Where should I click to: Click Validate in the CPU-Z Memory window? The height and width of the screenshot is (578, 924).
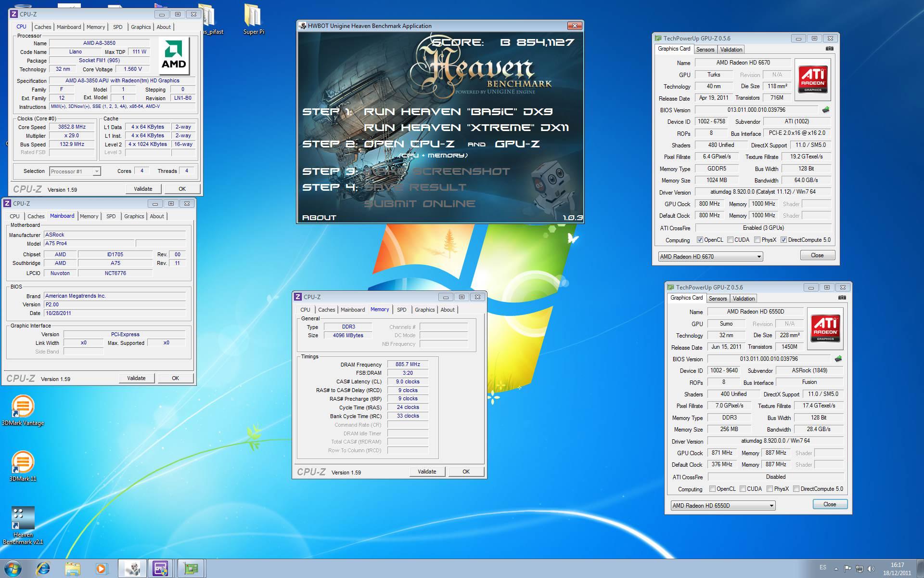tap(427, 472)
